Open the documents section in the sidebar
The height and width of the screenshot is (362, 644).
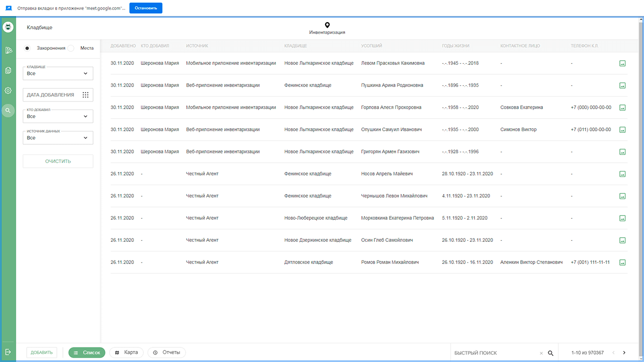(8, 70)
